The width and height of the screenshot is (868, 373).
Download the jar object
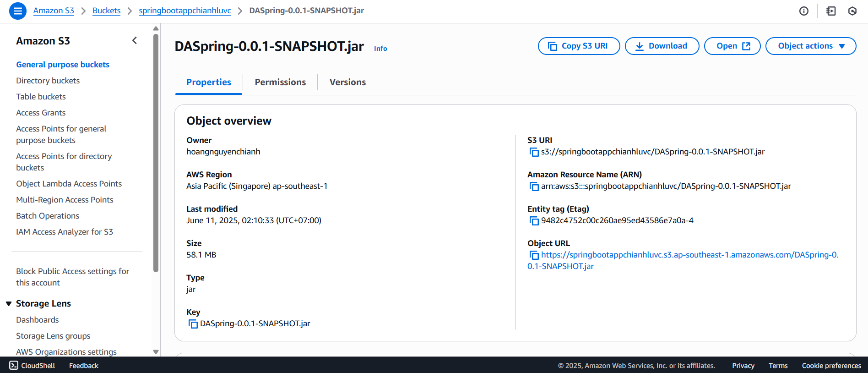click(x=662, y=46)
